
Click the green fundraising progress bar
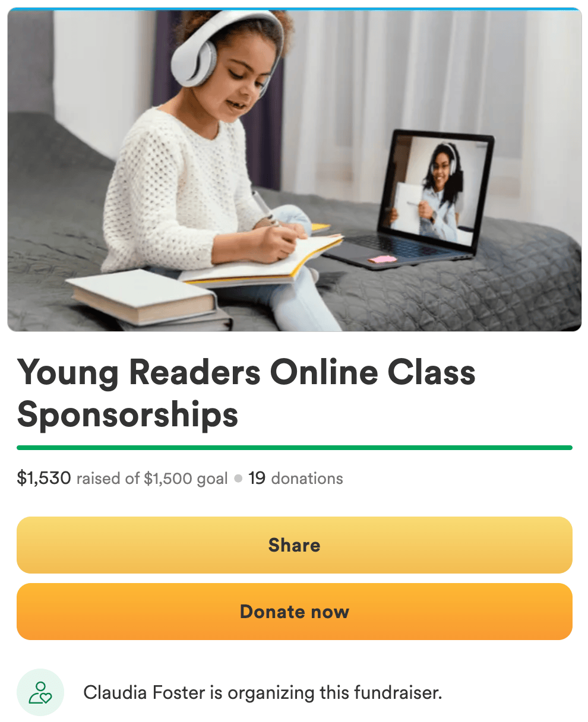pos(295,448)
